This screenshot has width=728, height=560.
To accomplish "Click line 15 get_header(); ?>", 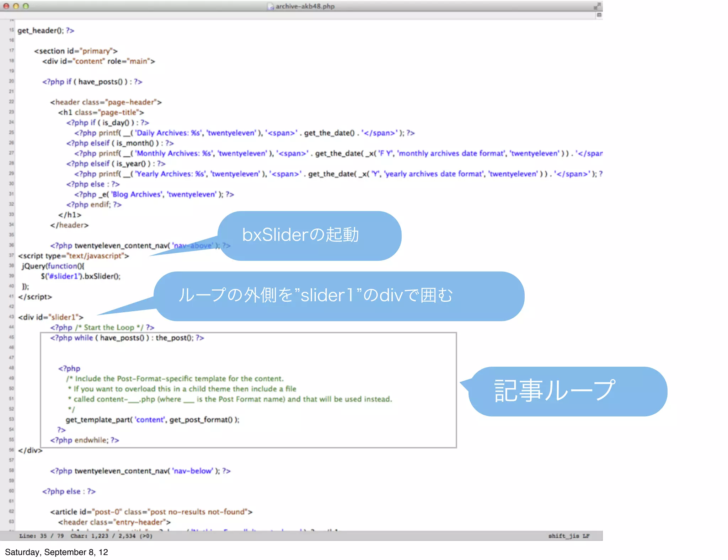I will 46,31.
